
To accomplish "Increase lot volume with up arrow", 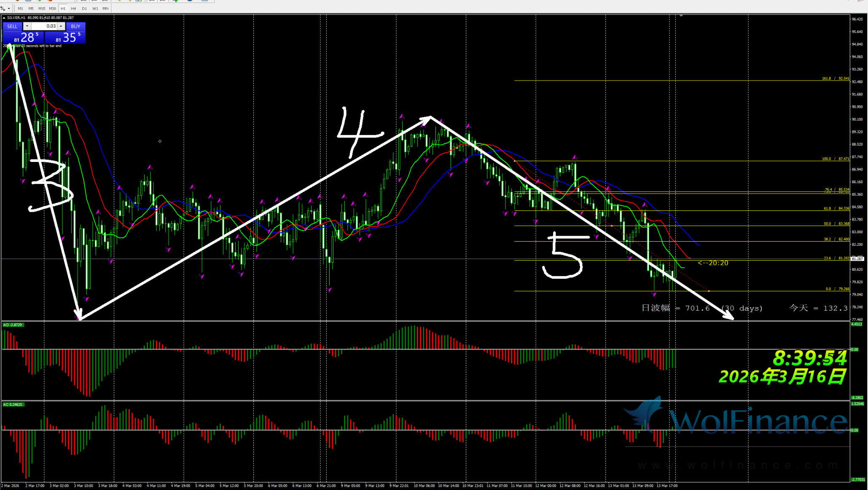I will pyautogui.click(x=61, y=26).
